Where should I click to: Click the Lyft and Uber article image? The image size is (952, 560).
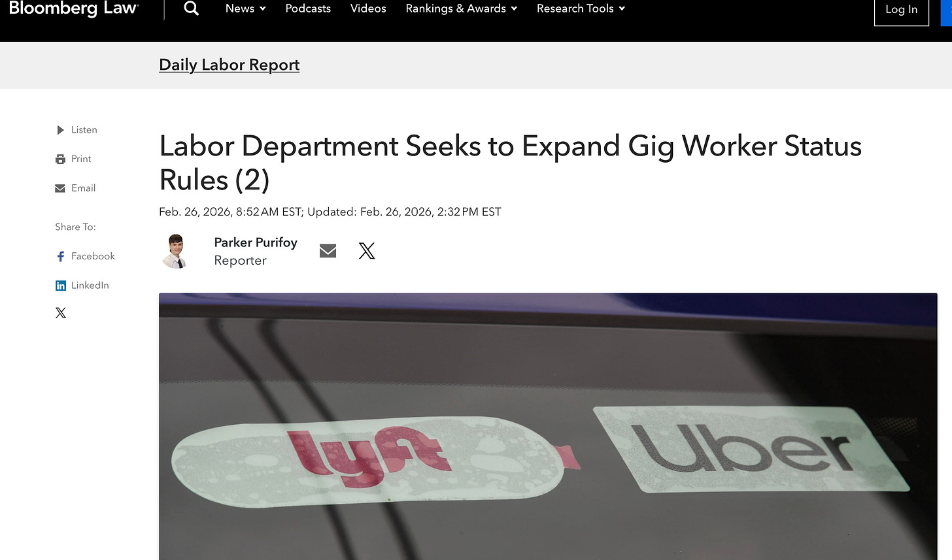click(x=548, y=426)
